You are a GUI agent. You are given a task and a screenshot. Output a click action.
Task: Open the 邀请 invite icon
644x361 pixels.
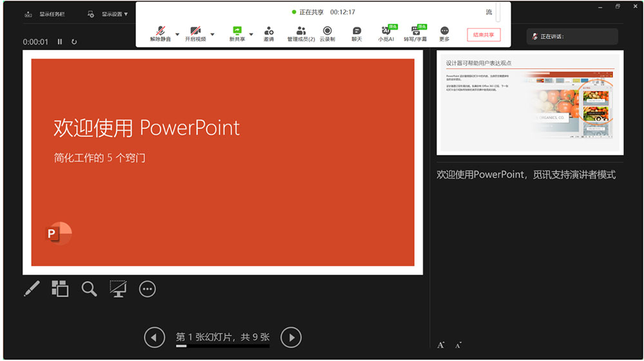coord(269,34)
